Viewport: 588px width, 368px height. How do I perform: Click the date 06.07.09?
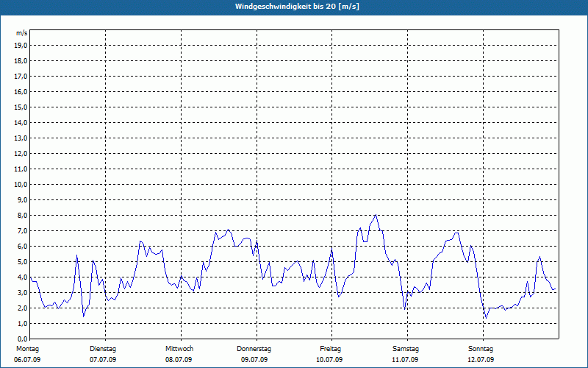(x=27, y=360)
